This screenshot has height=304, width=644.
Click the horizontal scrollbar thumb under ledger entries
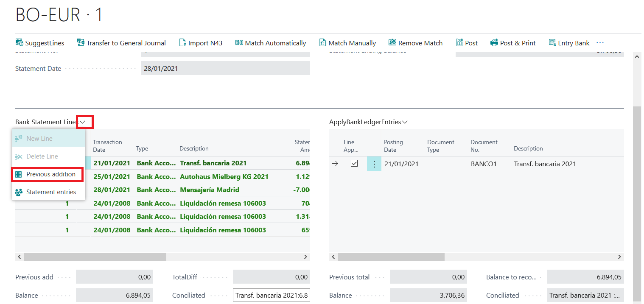[x=391, y=257]
